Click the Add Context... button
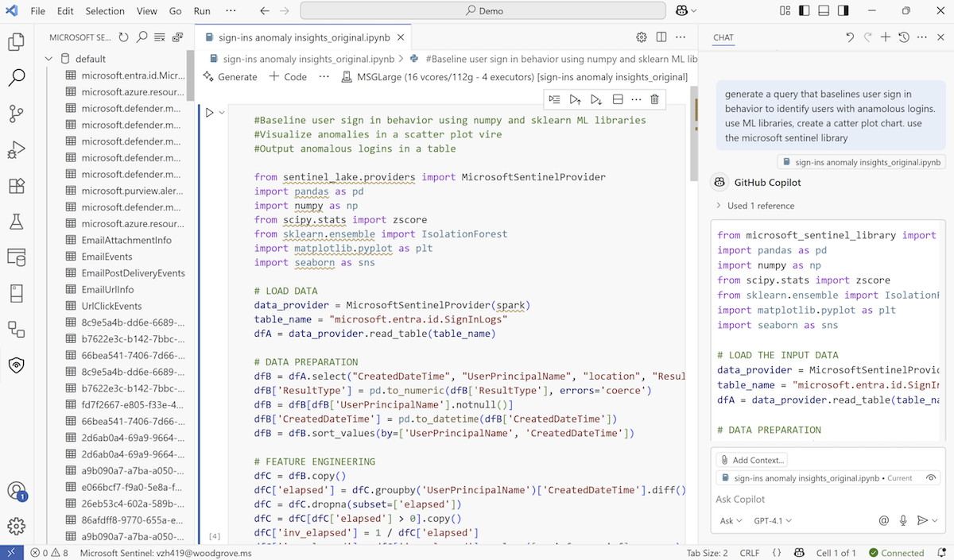This screenshot has width=954, height=560. coord(752,460)
